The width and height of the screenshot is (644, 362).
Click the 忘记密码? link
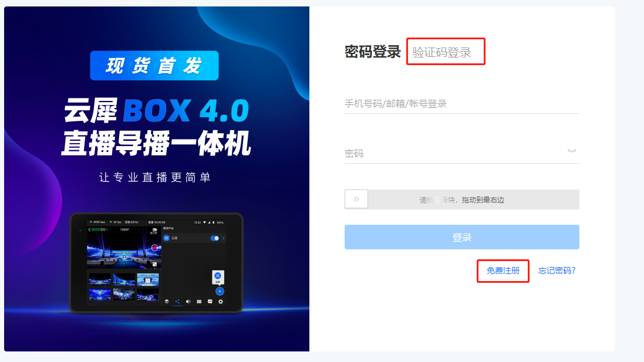[557, 270]
